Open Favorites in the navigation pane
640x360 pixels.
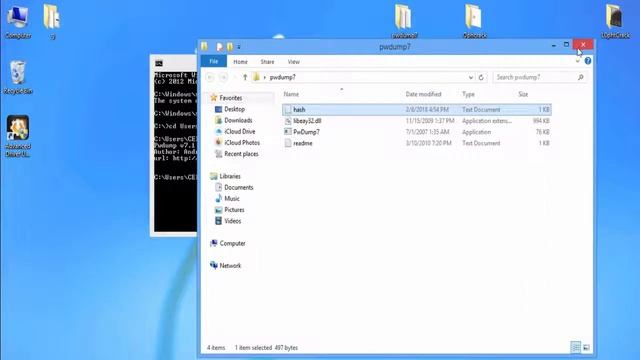(x=231, y=98)
